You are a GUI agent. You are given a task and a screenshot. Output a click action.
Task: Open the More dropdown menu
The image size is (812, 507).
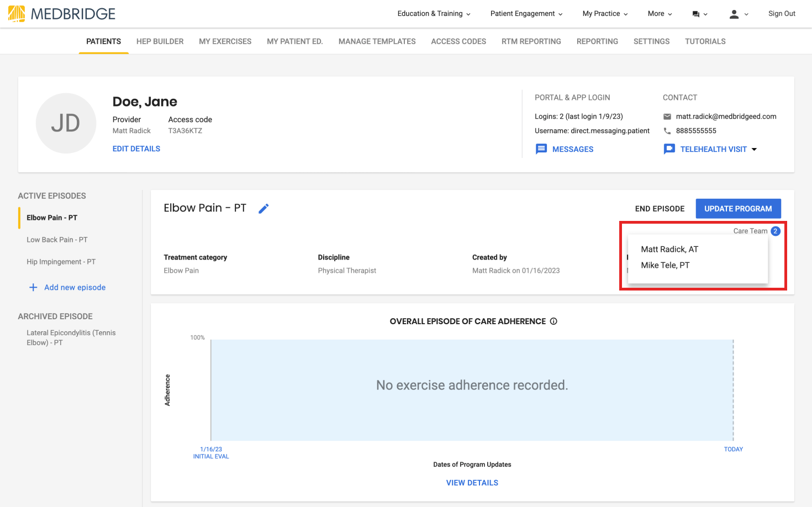tap(660, 14)
